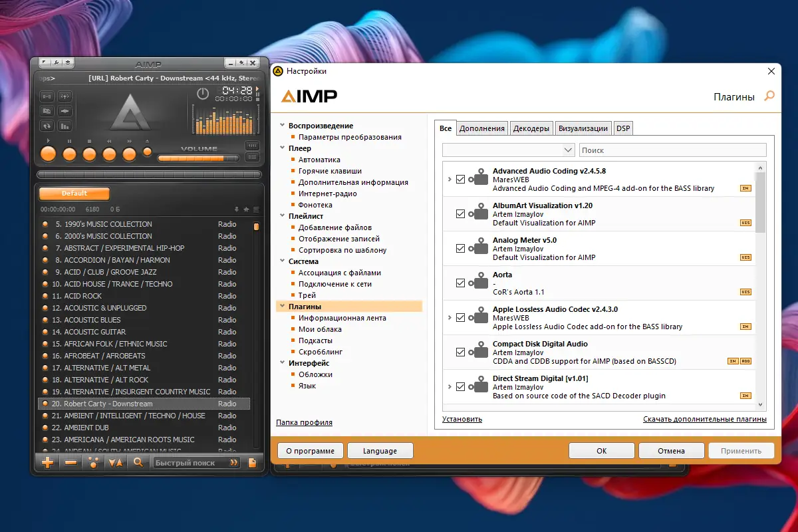Click the magnifier search icon in playlist toolbar
The height and width of the screenshot is (532, 798).
[x=138, y=463]
